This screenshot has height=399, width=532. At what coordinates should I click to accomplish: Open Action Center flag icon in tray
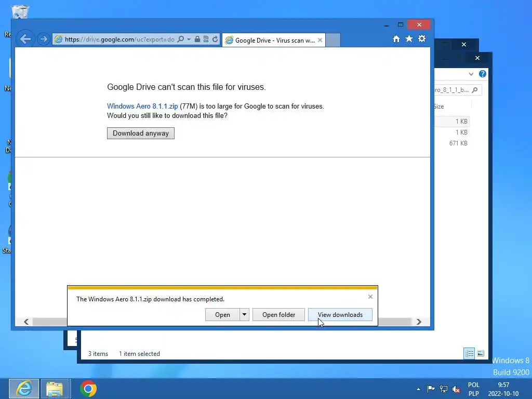(x=431, y=389)
